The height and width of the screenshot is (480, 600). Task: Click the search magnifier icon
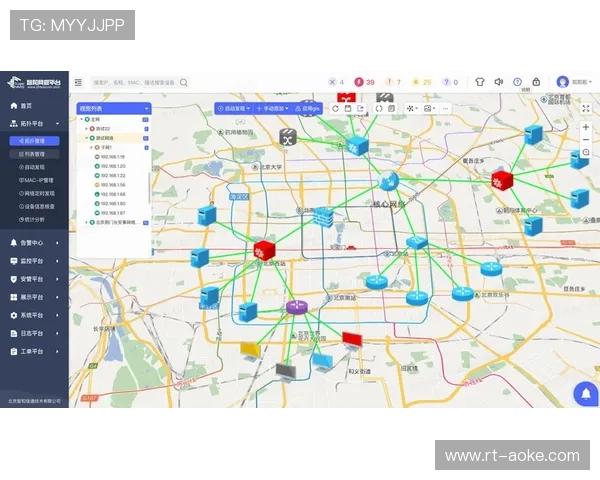(184, 83)
